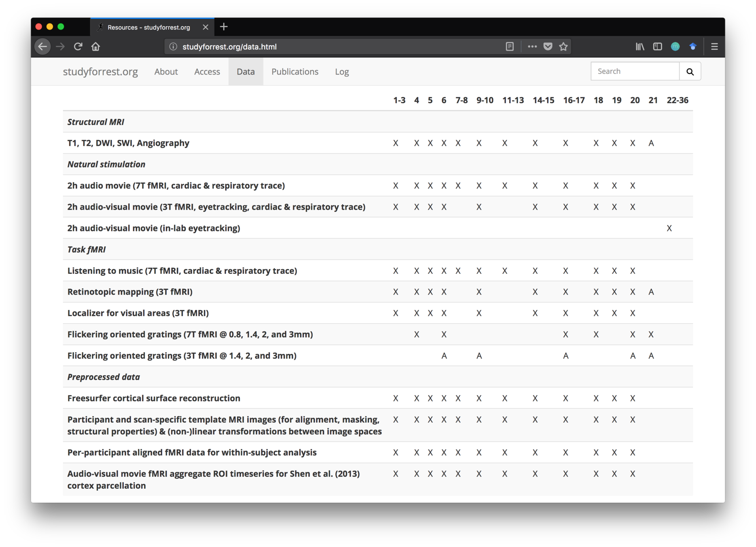Image resolution: width=756 pixels, height=547 pixels.
Task: Click the X in in-lab eyetracking row
Action: (x=669, y=228)
